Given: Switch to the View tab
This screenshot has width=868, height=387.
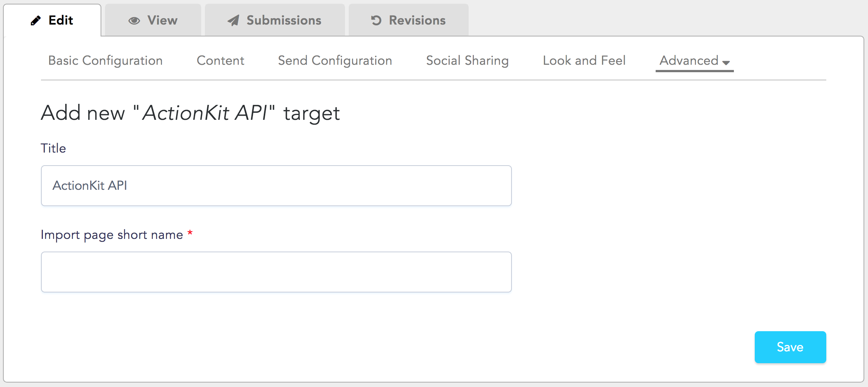Looking at the screenshot, I should click(x=153, y=20).
